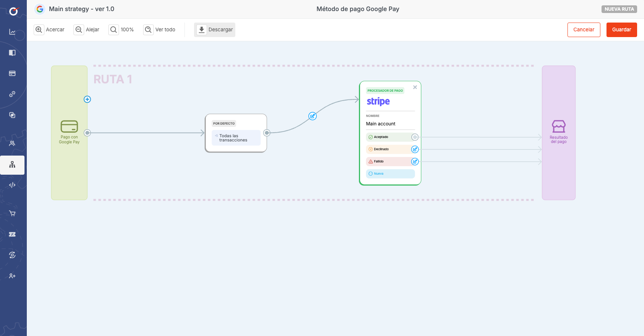
Task: Click the RUTA 1 title
Action: [113, 80]
